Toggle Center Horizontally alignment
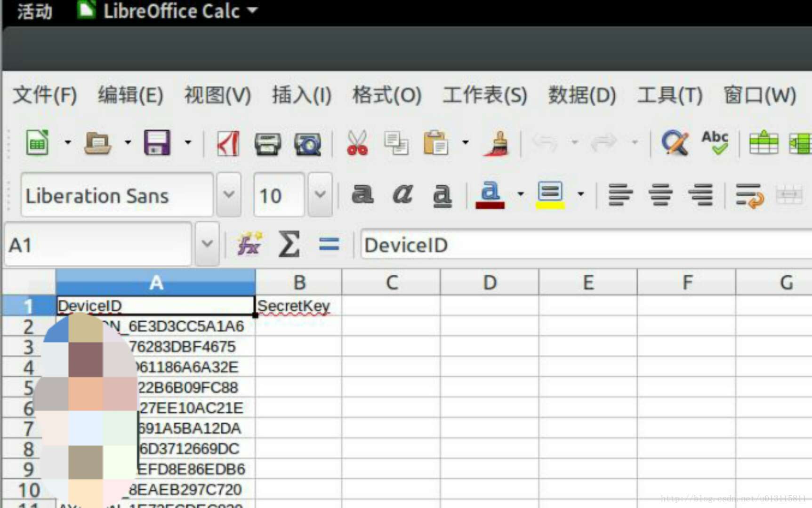Image resolution: width=812 pixels, height=508 pixels. pos(661,195)
